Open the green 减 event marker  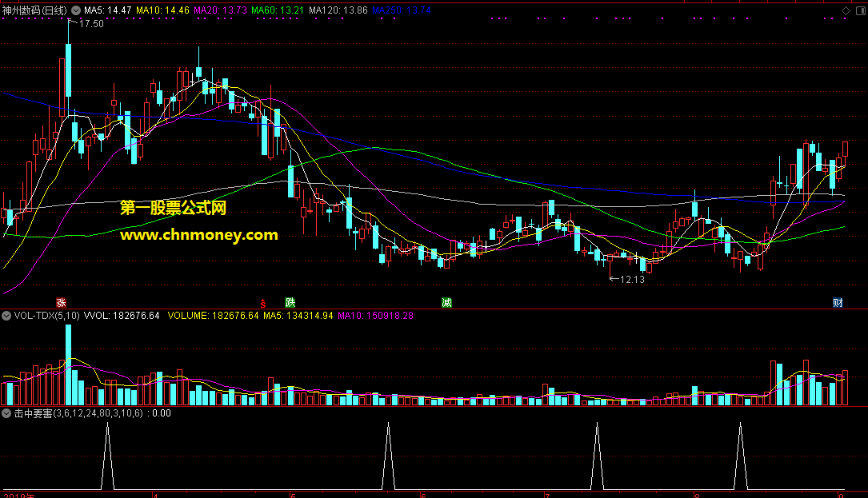(x=446, y=303)
